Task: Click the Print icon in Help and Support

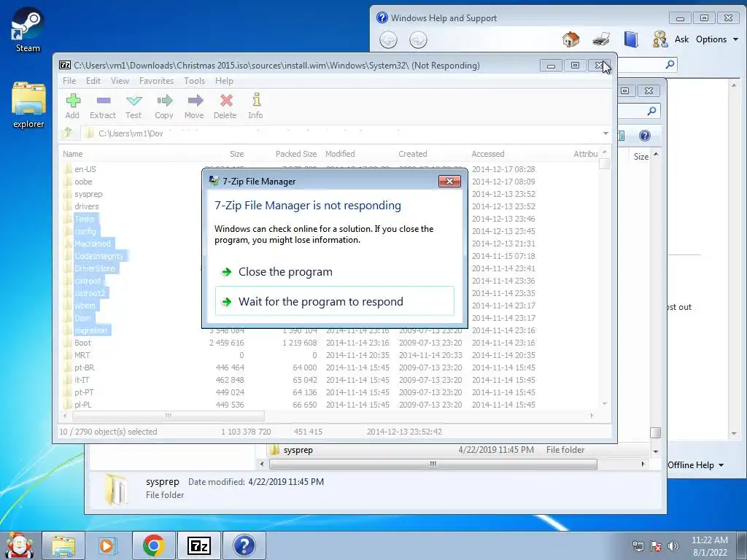Action: pyautogui.click(x=601, y=39)
